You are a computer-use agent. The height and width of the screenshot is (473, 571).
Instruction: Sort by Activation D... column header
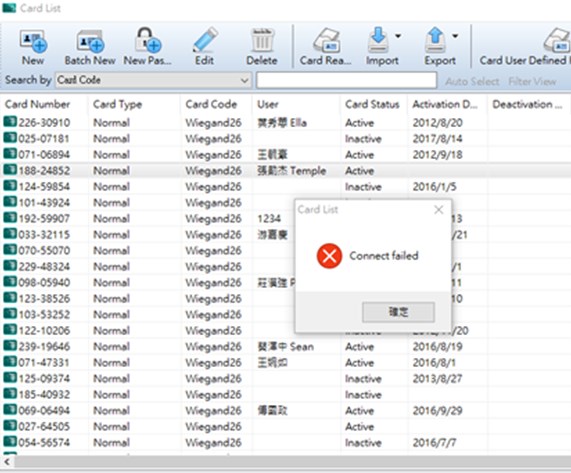click(445, 105)
